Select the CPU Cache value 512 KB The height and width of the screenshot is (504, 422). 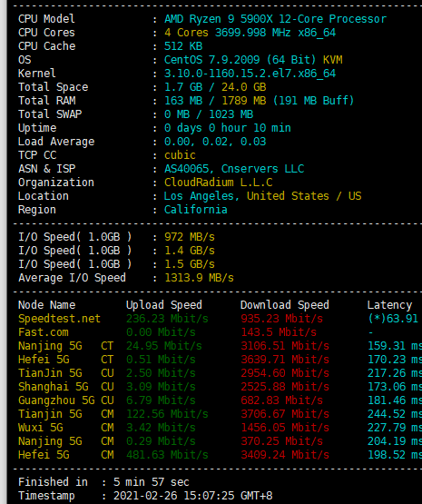tap(183, 46)
